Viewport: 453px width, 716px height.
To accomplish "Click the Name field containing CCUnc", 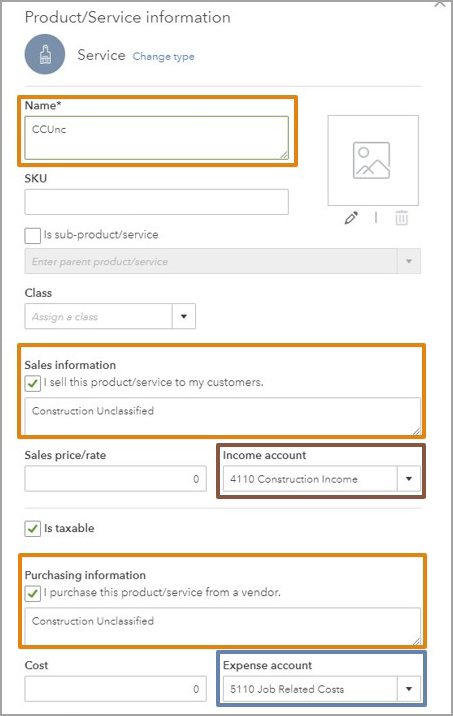I will (157, 138).
